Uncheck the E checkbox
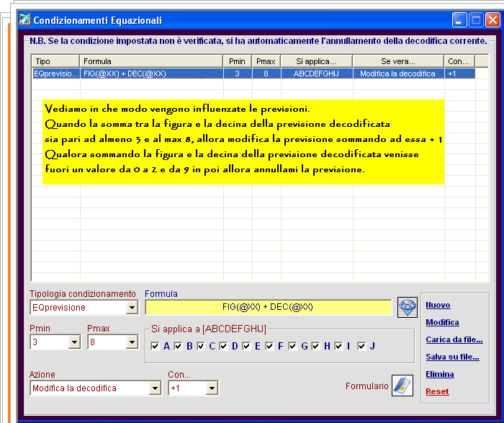 246,346
